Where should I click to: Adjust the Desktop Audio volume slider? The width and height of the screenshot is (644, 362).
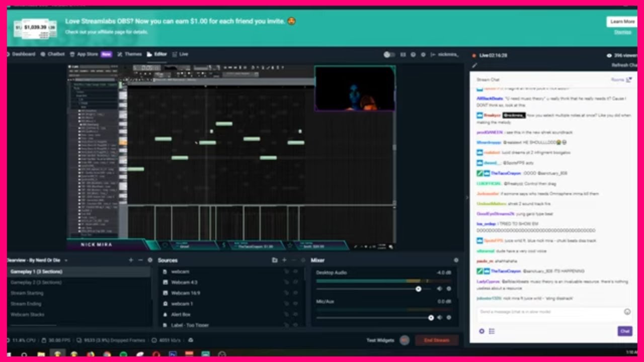pos(373,289)
